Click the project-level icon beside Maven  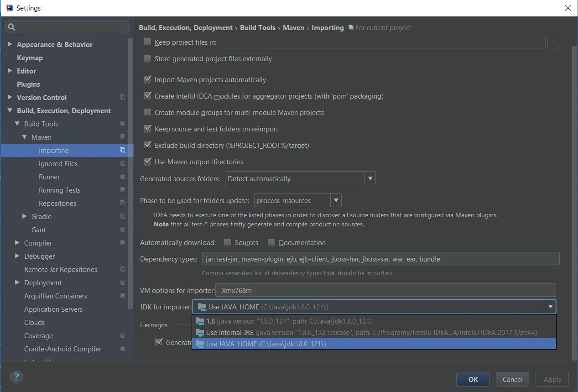pos(122,137)
